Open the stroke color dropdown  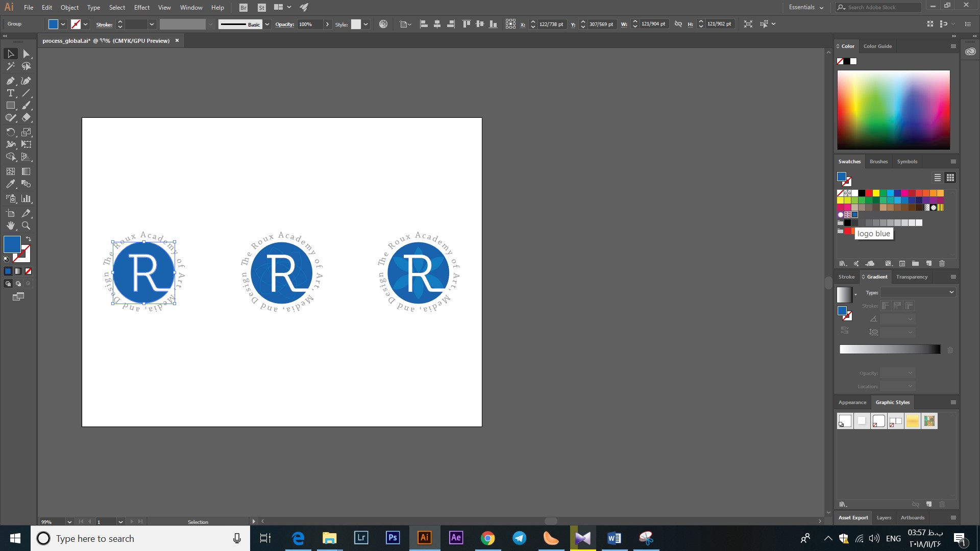pos(86,24)
